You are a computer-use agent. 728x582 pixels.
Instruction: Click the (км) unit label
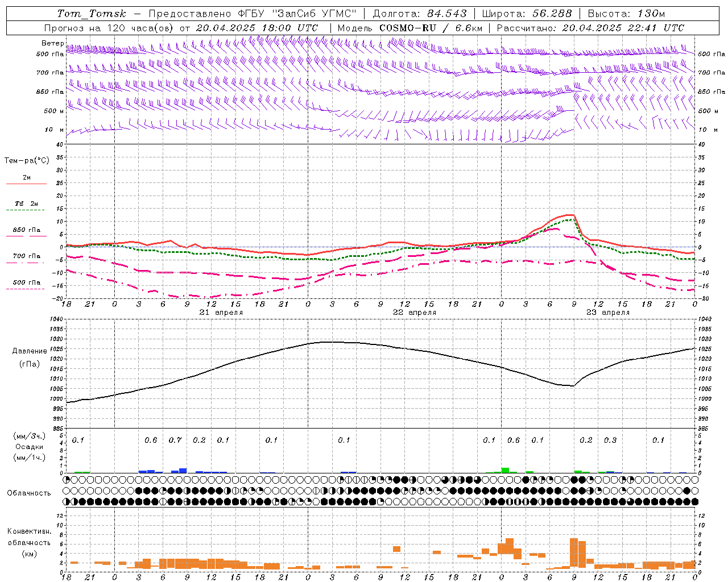click(x=29, y=554)
